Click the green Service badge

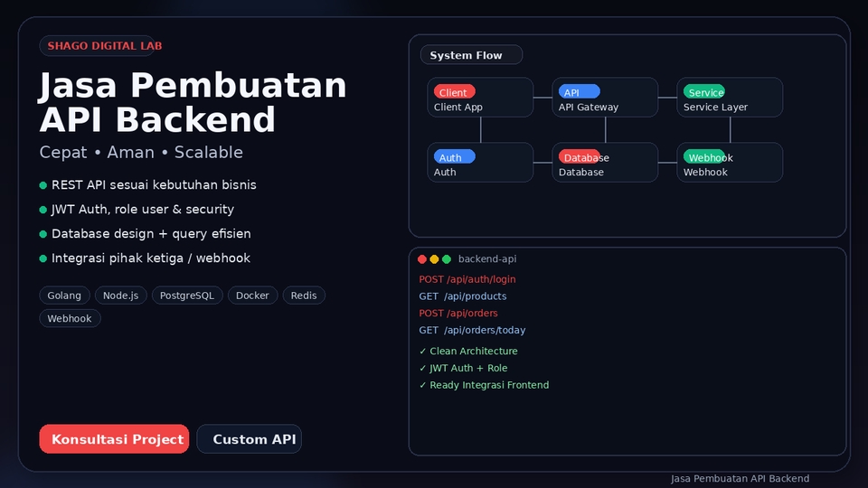(x=703, y=92)
